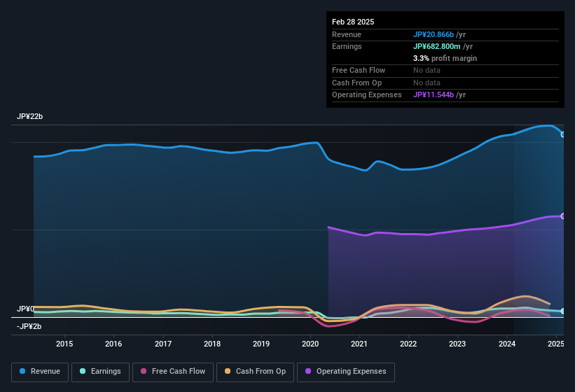Click the 2022 x-axis label

[408, 344]
